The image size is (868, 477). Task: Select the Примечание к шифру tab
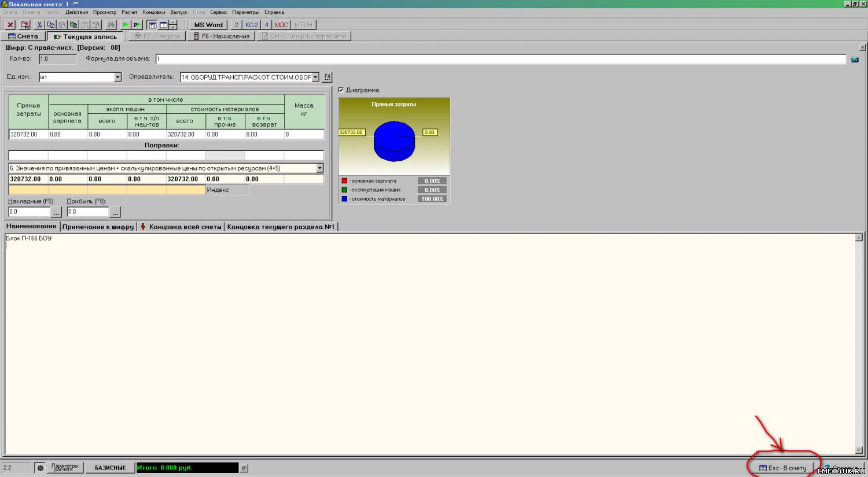click(98, 227)
